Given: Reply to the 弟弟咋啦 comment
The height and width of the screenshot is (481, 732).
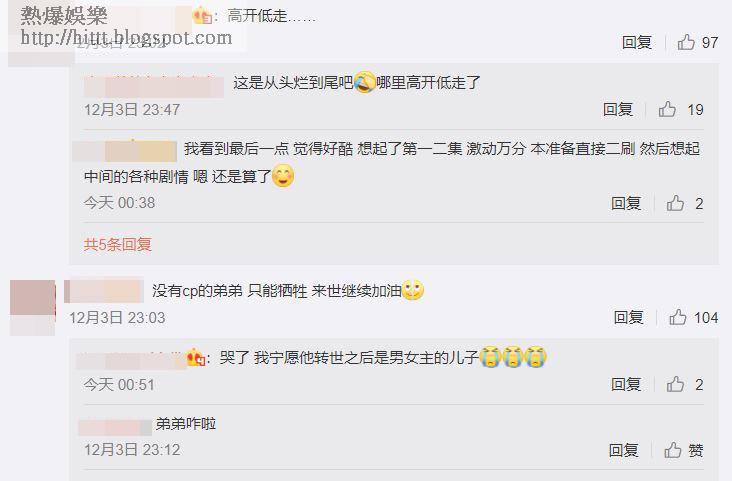Looking at the screenshot, I should (623, 450).
